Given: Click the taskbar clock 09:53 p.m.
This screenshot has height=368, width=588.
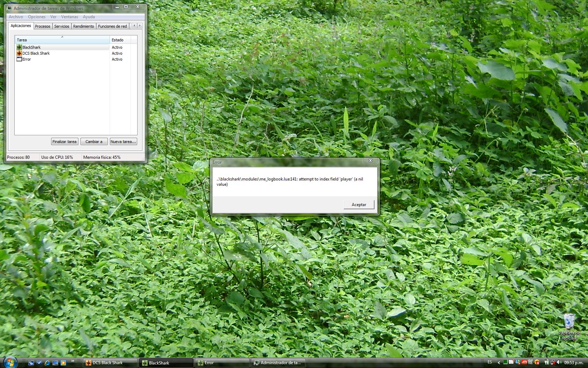Looking at the screenshot, I should [574, 363].
